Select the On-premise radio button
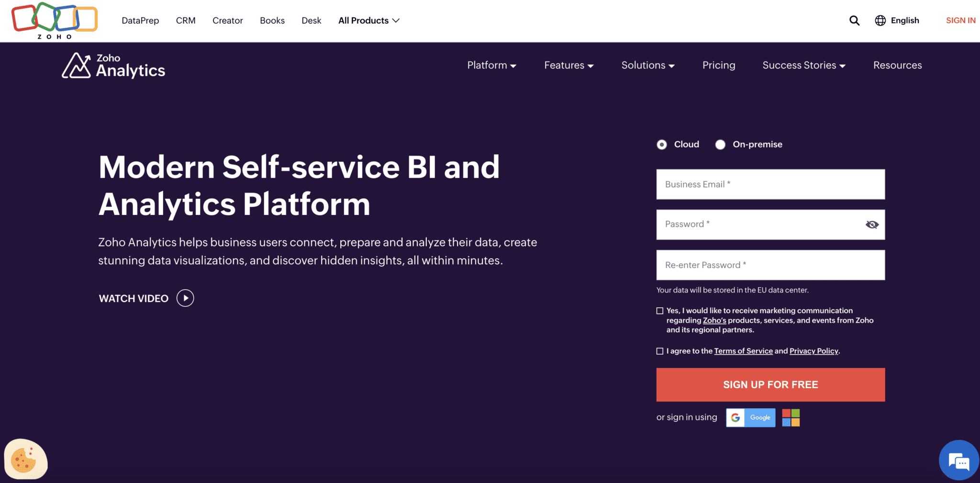The image size is (980, 483). [x=720, y=145]
